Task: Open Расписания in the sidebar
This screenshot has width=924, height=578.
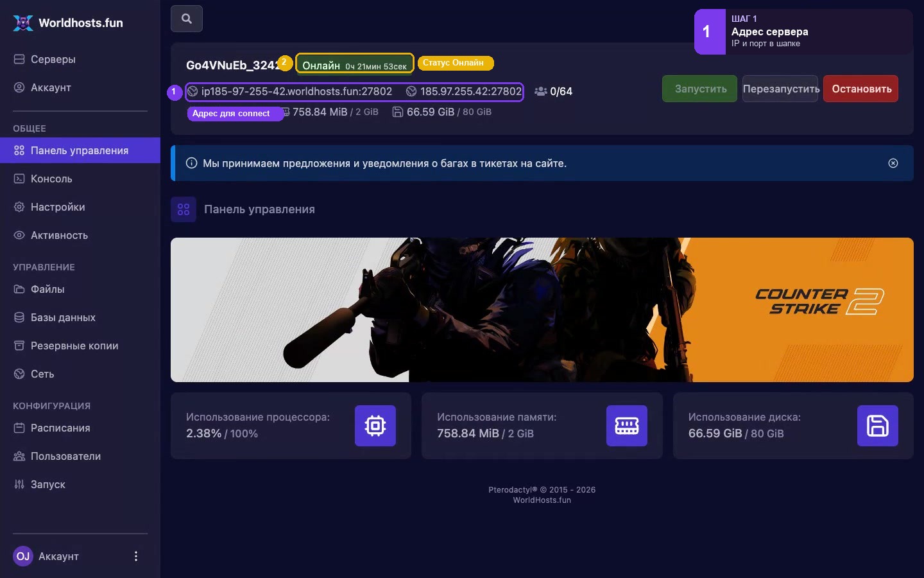Action: (80, 428)
